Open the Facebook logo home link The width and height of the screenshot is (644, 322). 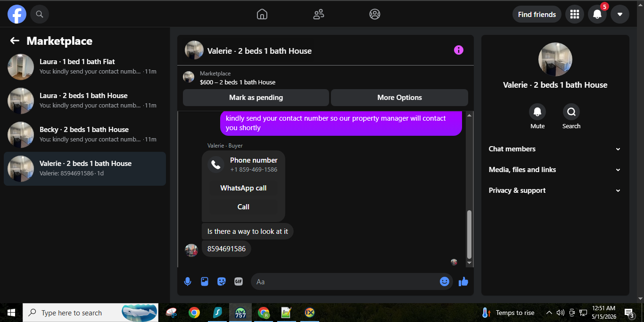pyautogui.click(x=17, y=14)
